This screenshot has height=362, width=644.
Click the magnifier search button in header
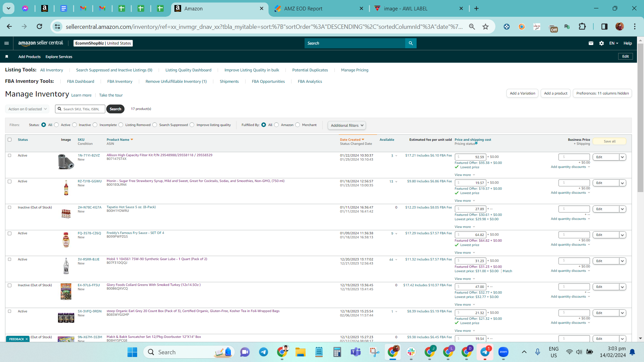411,43
